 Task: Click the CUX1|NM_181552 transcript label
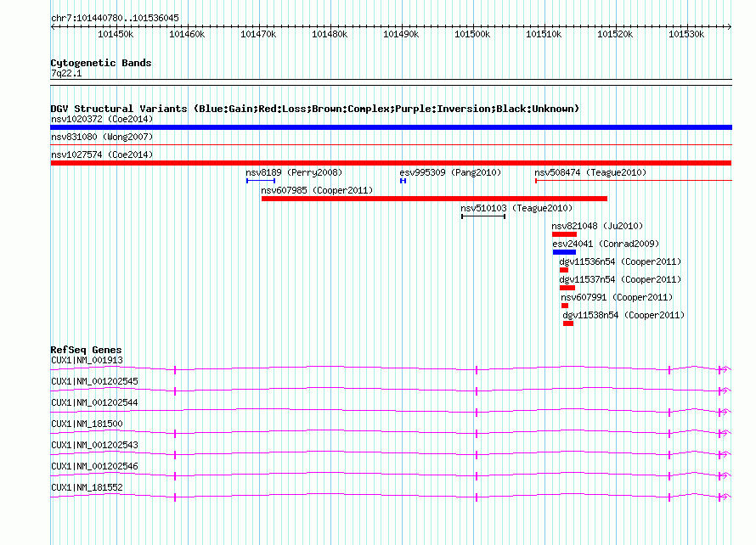point(87,487)
